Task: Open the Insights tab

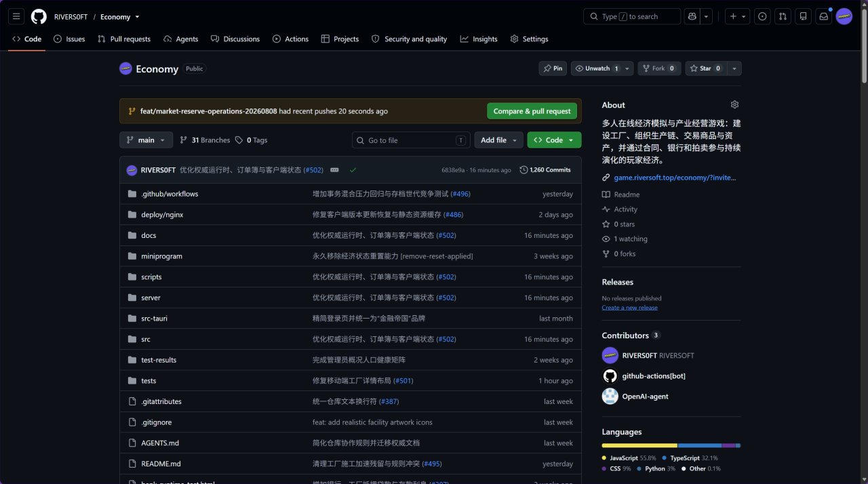Action: 479,39
